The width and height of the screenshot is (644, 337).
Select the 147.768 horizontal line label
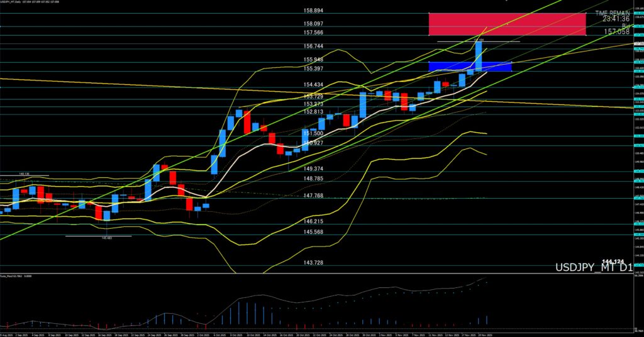313,196
